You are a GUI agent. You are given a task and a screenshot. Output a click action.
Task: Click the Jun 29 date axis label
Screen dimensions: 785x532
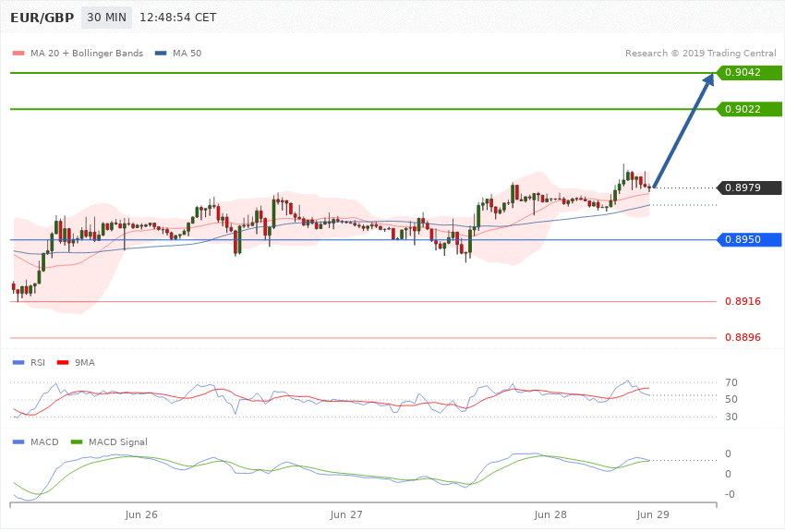[x=652, y=515]
